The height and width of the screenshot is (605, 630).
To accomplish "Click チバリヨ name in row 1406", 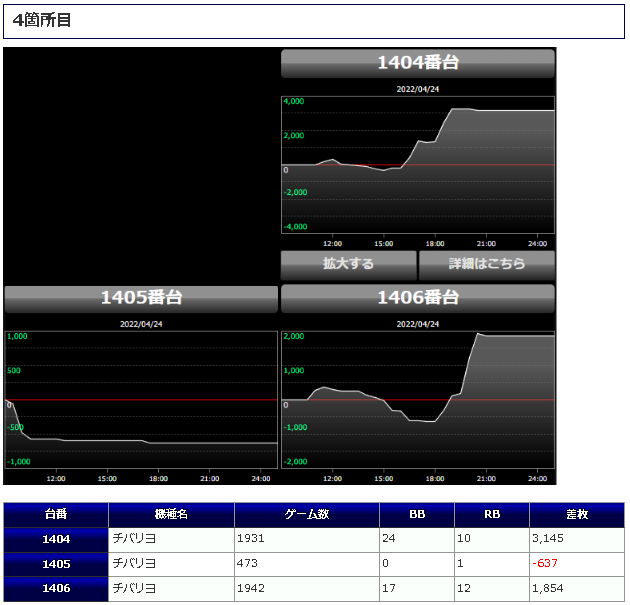I will coord(134,589).
